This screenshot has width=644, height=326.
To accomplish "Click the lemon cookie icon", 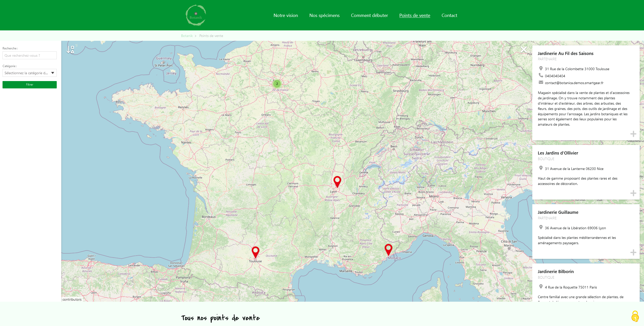I will point(635,316).
